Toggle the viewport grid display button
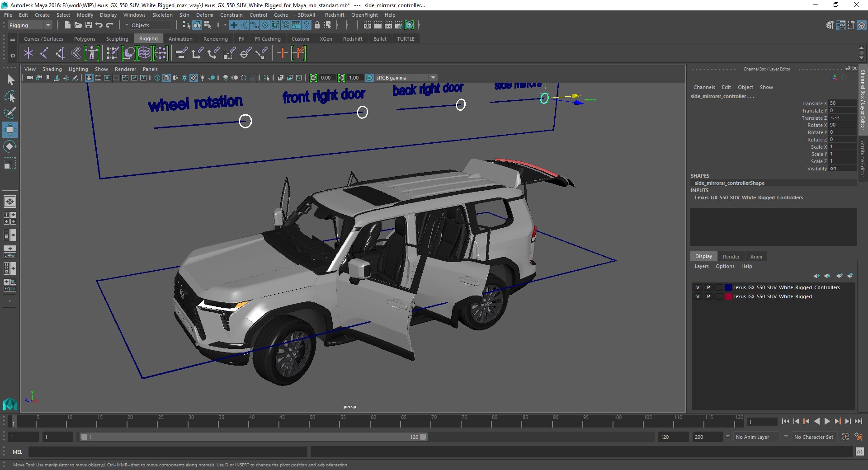868x470 pixels. pos(89,78)
